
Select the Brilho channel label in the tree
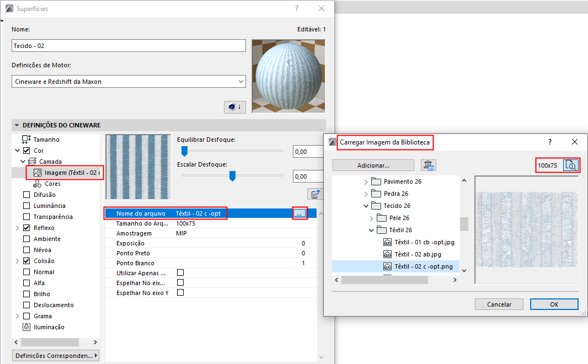[41, 294]
